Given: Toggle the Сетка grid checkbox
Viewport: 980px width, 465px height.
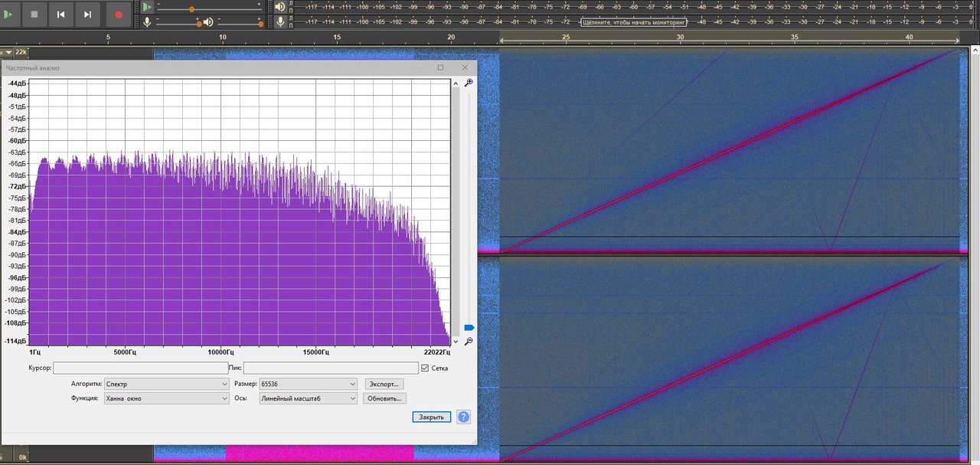Looking at the screenshot, I should 425,368.
